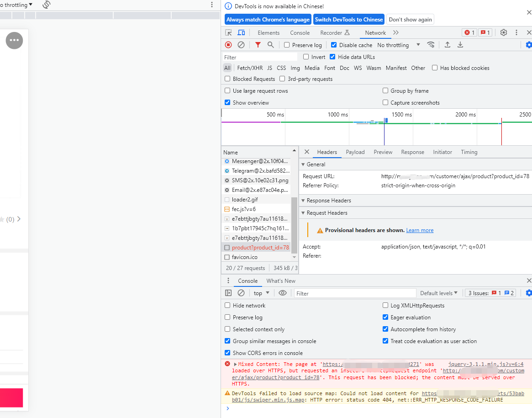Open the Recorder tab
The width and height of the screenshot is (532, 418).
click(335, 32)
